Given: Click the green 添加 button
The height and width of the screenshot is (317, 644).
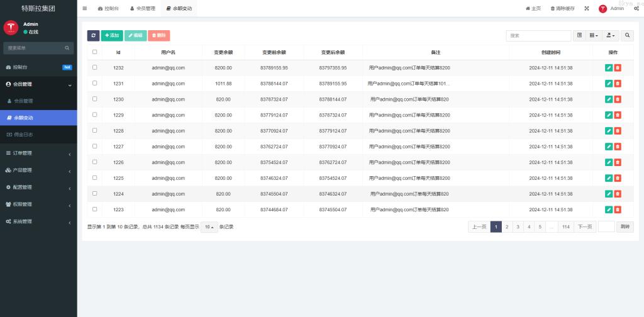Looking at the screenshot, I should point(112,36).
